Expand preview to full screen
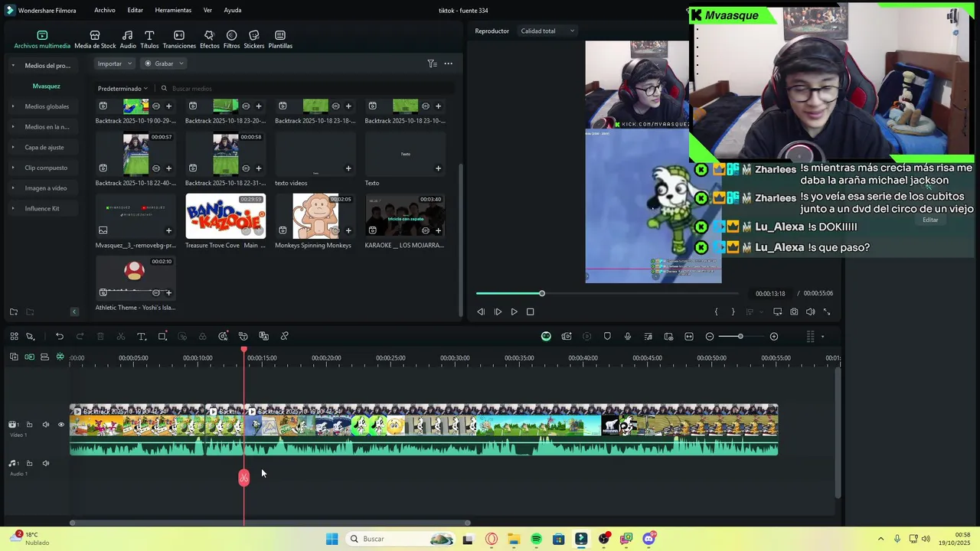Viewport: 980px width, 551px height. pyautogui.click(x=827, y=312)
